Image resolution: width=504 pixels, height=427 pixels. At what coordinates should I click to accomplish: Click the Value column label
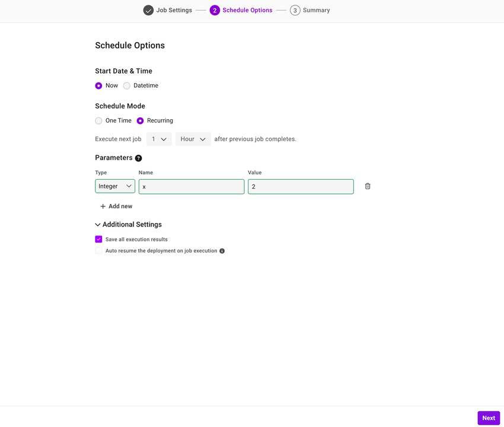tap(254, 173)
